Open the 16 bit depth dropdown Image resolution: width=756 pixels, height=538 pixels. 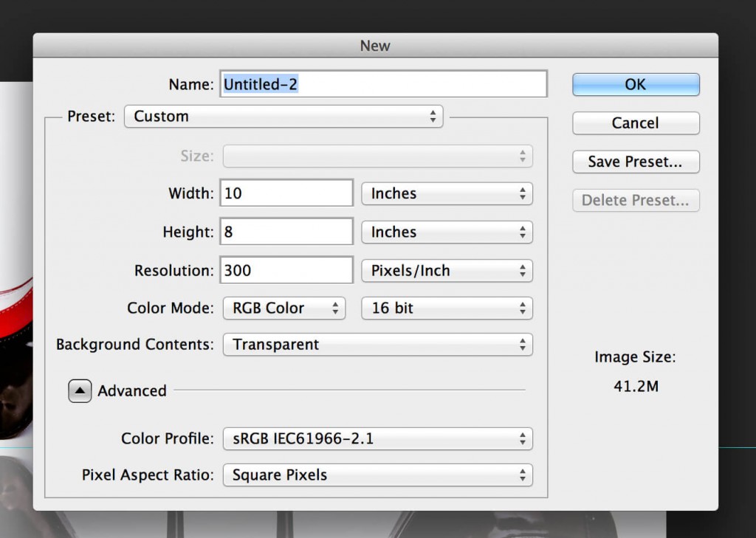[447, 308]
